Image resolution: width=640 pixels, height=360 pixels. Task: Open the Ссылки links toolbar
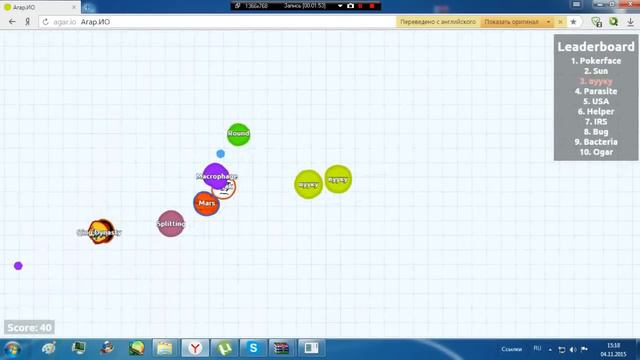pos(511,349)
